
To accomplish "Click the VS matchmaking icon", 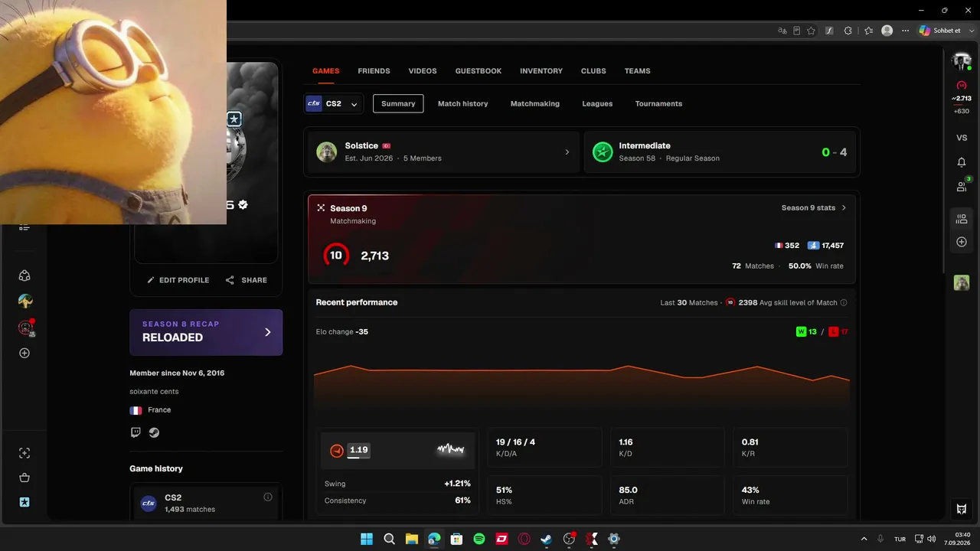I will (x=962, y=138).
